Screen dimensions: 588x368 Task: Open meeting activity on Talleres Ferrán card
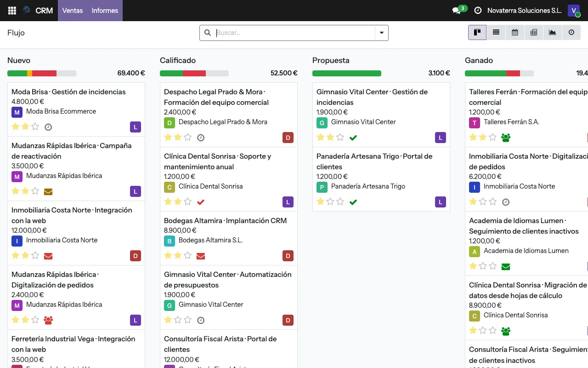[506, 138]
